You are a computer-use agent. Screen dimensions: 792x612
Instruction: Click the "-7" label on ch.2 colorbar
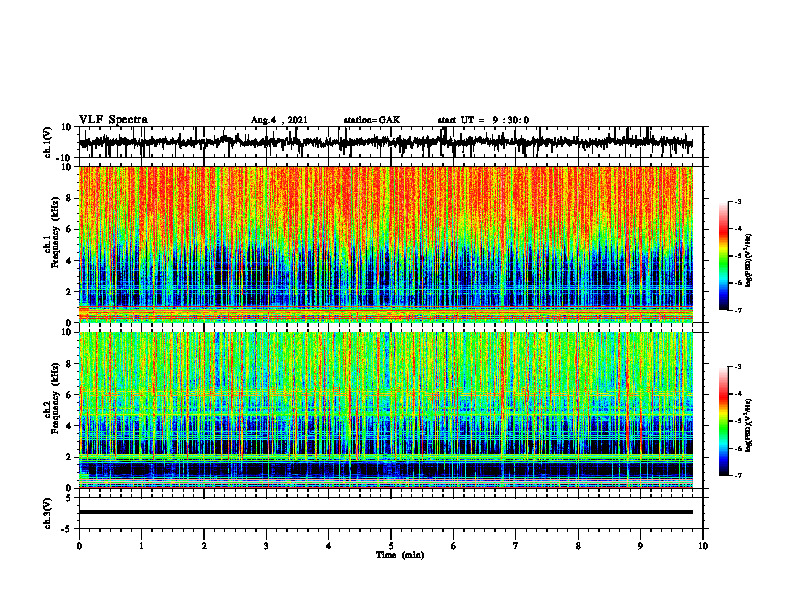(x=737, y=476)
